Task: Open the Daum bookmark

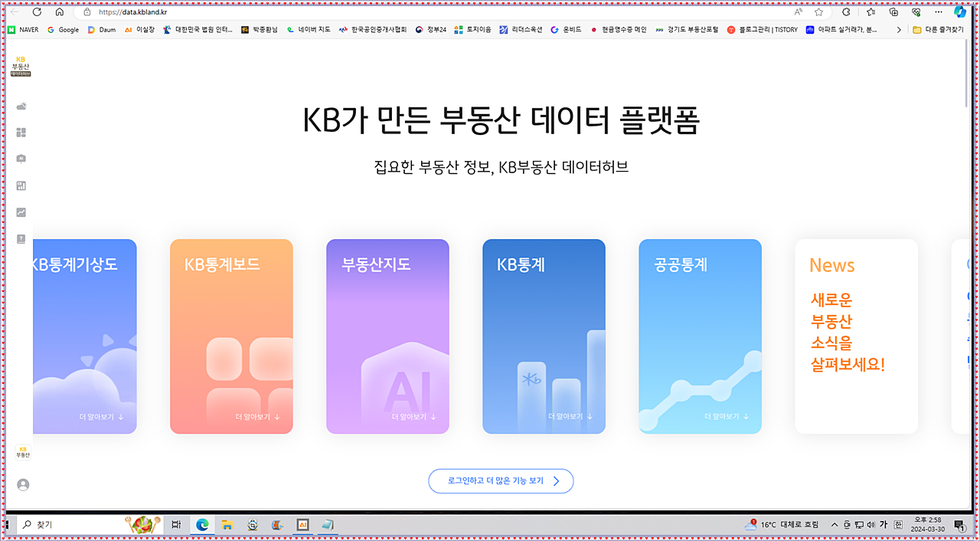Action: tap(102, 30)
